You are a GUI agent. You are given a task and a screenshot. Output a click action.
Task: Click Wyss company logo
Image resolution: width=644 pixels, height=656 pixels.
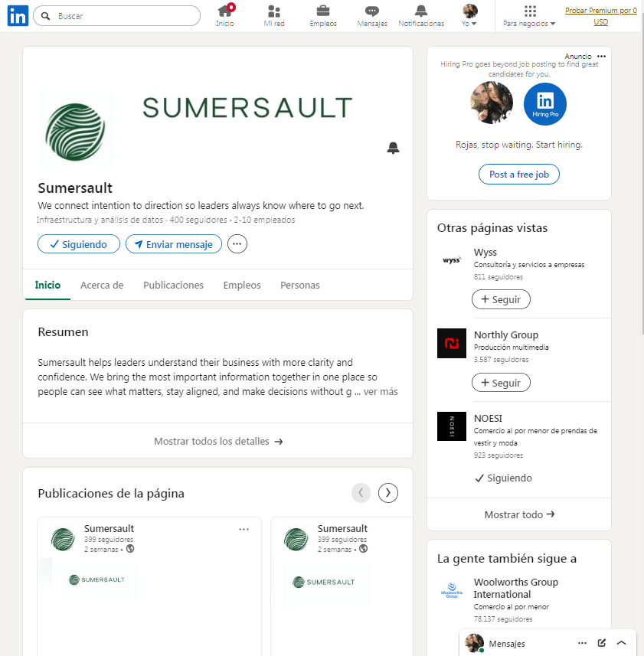click(452, 259)
